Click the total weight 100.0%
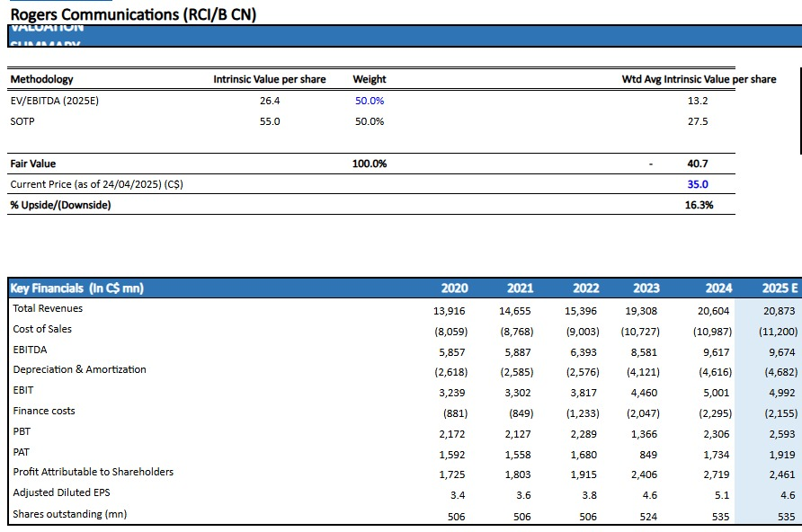 tap(370, 164)
